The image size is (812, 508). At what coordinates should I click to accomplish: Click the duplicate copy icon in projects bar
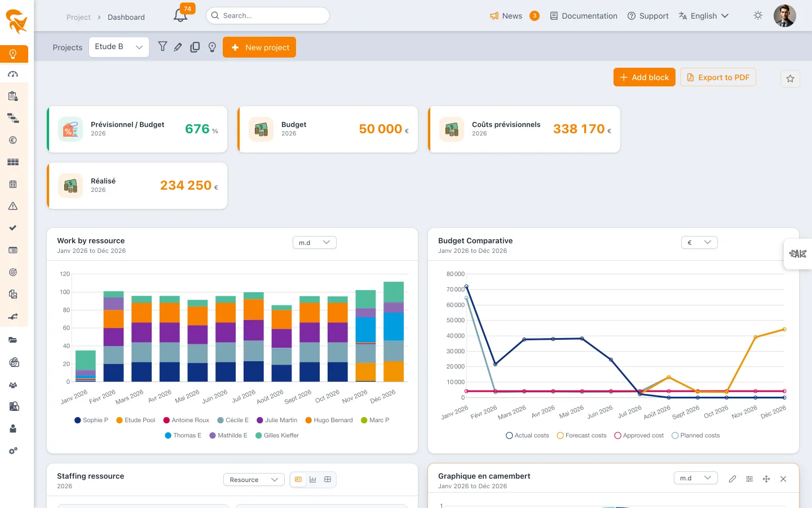click(x=195, y=47)
